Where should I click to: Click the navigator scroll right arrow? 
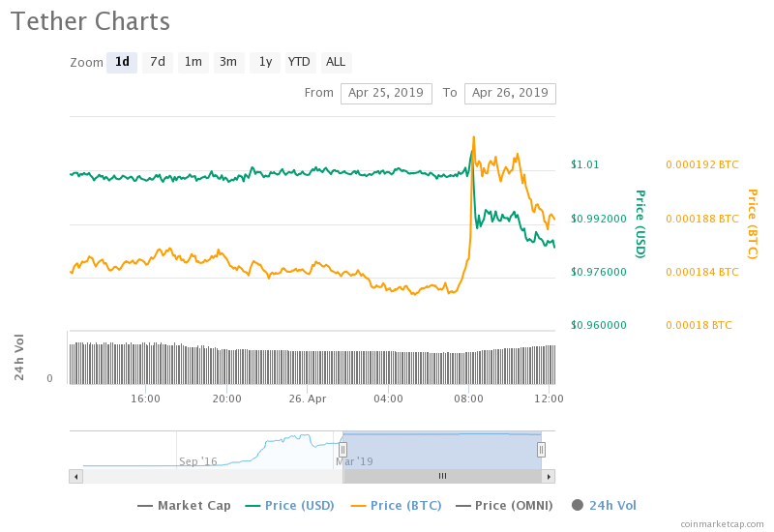[549, 476]
